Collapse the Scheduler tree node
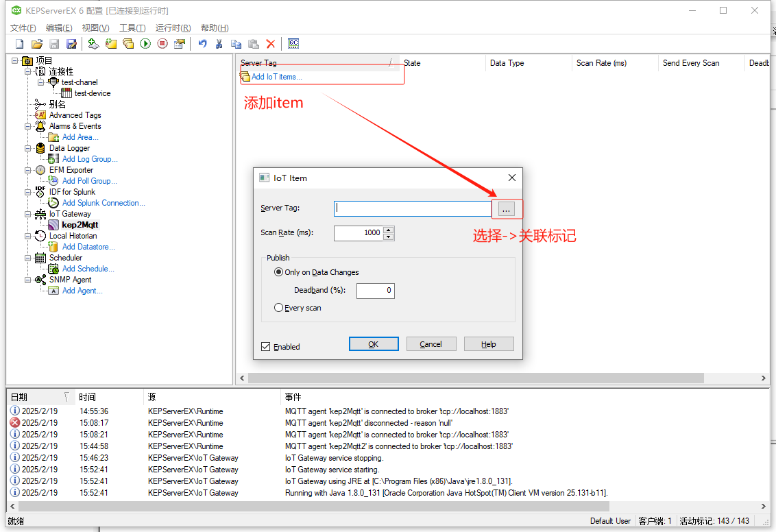The width and height of the screenshot is (776, 532). 27,258
